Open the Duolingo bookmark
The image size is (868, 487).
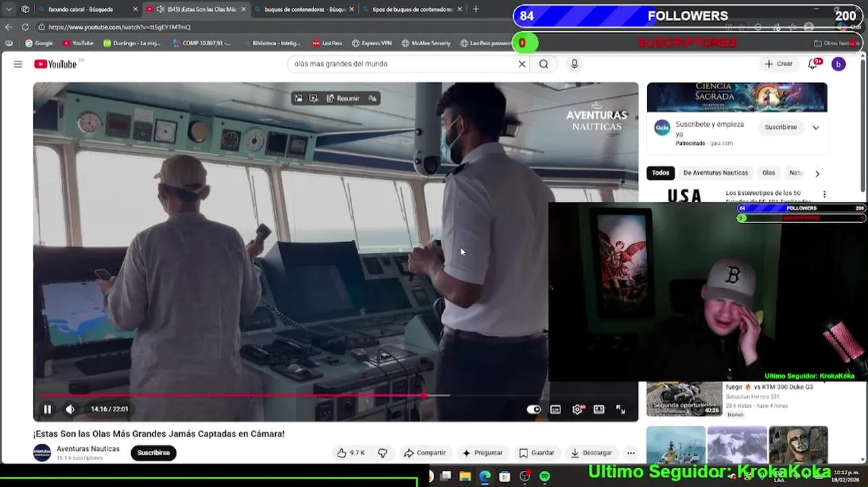[x=132, y=43]
